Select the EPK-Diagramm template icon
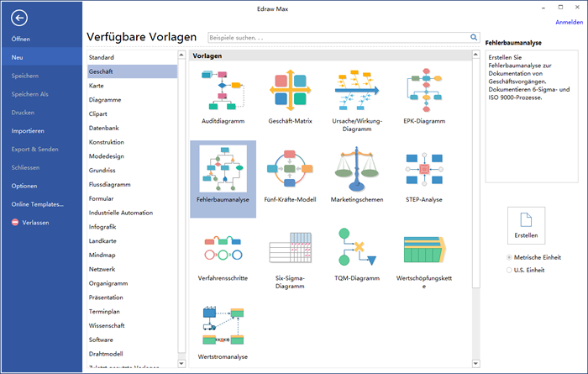The width and height of the screenshot is (588, 374). click(x=424, y=90)
